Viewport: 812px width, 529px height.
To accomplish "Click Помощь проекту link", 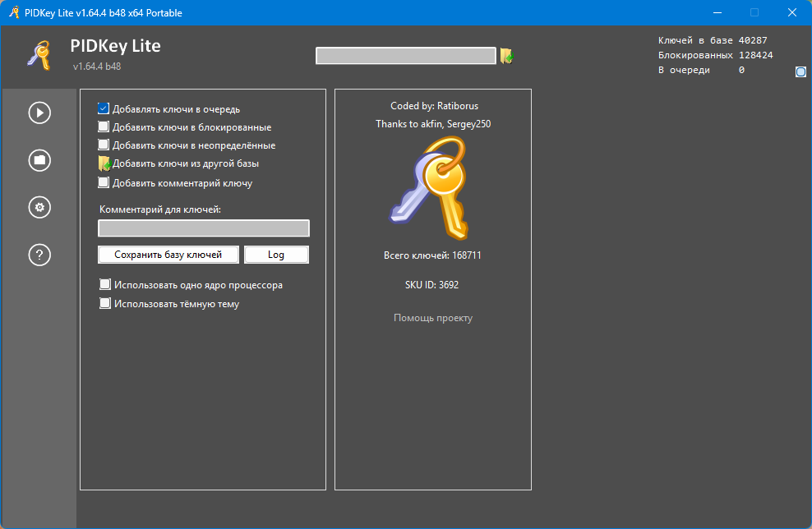I will pyautogui.click(x=433, y=318).
